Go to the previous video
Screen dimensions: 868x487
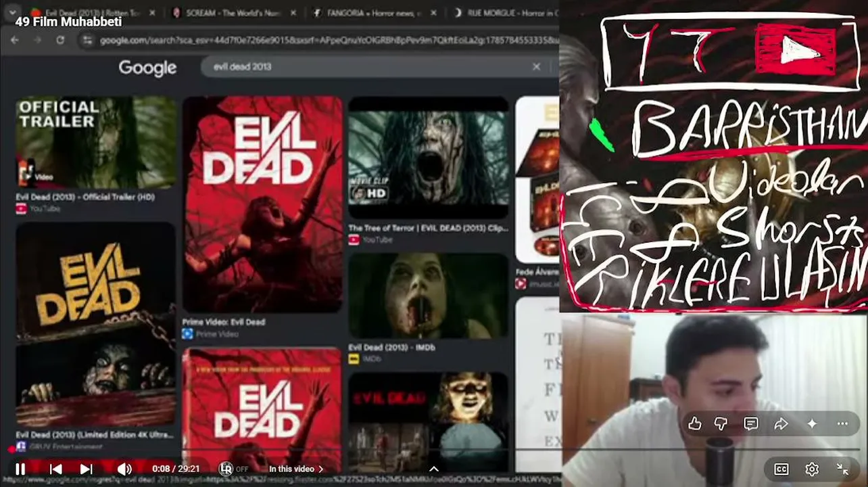56,469
